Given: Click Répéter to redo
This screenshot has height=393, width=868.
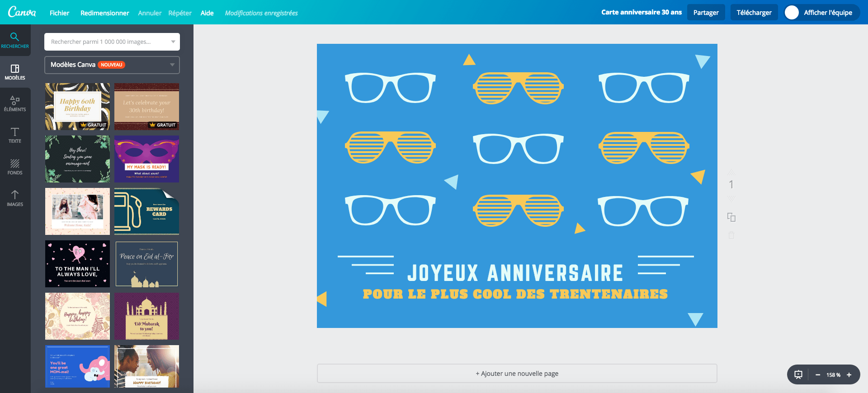Looking at the screenshot, I should 180,13.
